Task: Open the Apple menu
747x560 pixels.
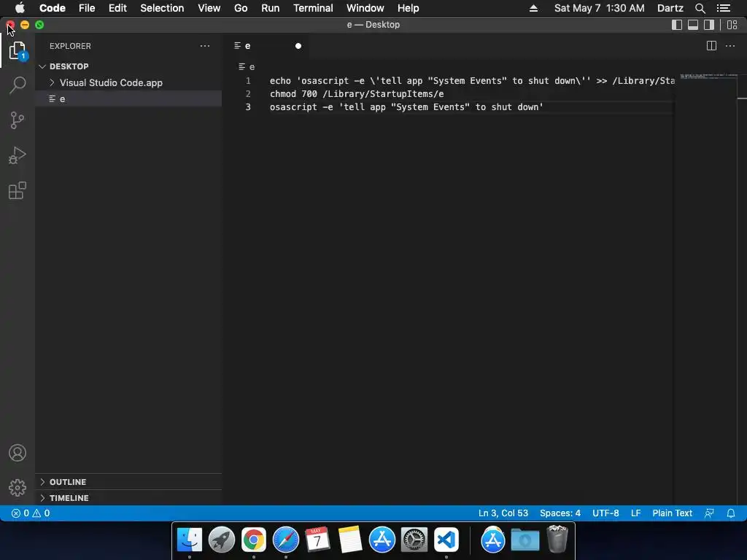Action: pos(20,8)
